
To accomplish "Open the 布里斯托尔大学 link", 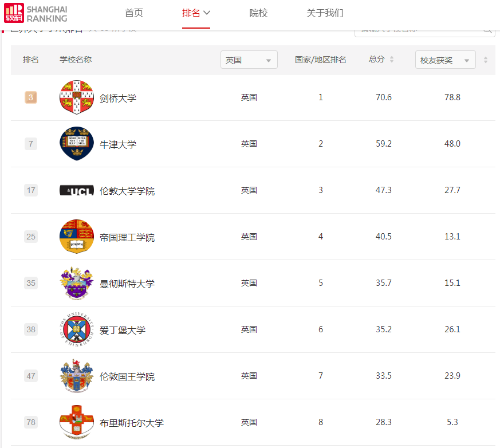I will tap(132, 423).
